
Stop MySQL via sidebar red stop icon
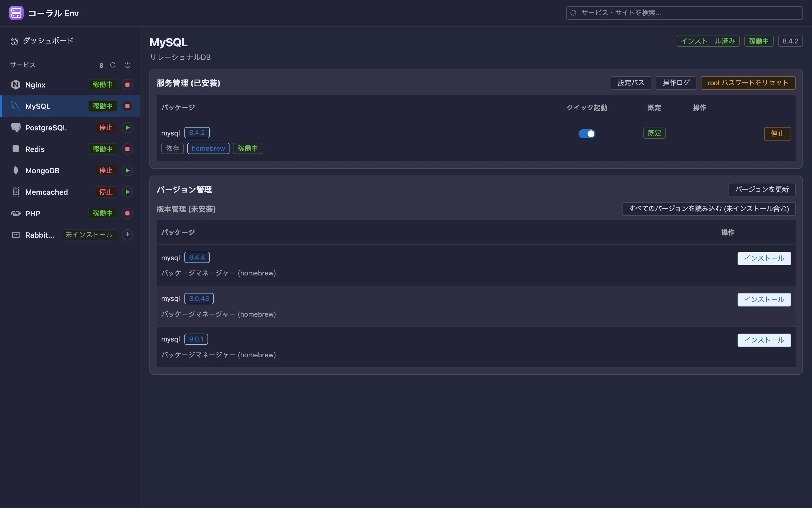(x=127, y=106)
